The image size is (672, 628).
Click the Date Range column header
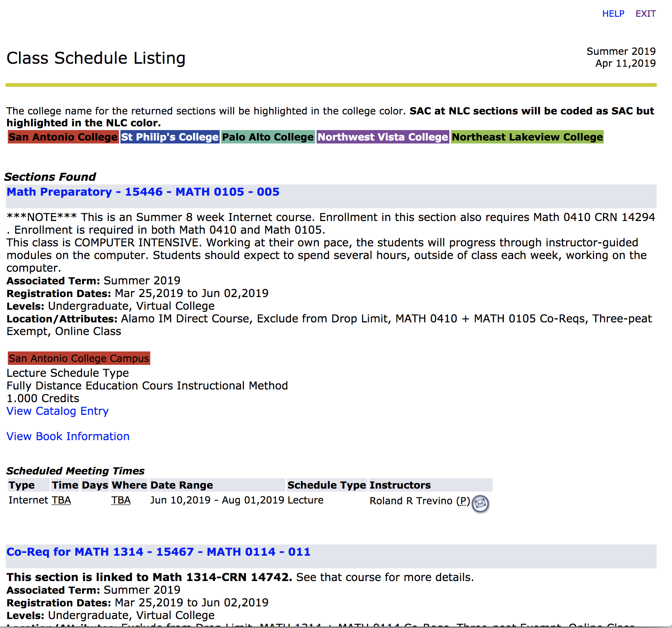point(182,485)
